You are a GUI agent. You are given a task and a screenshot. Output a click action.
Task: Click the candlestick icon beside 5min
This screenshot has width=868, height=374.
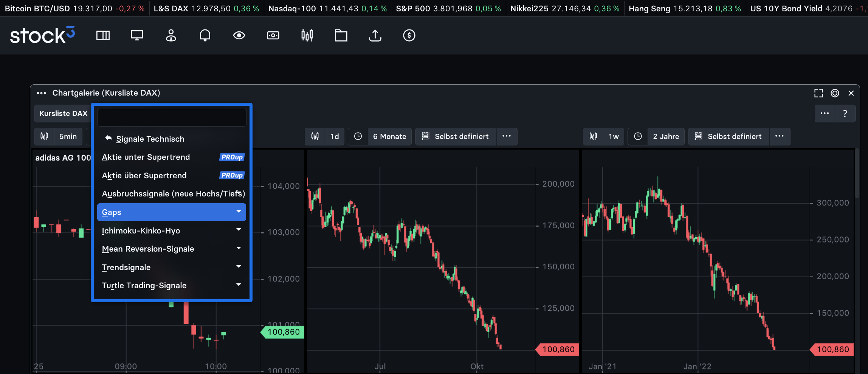[44, 136]
